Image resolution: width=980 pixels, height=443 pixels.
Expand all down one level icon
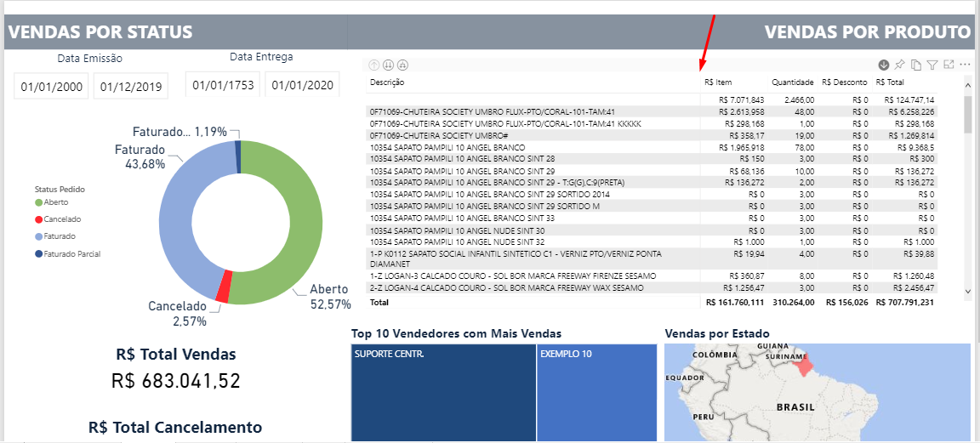402,65
